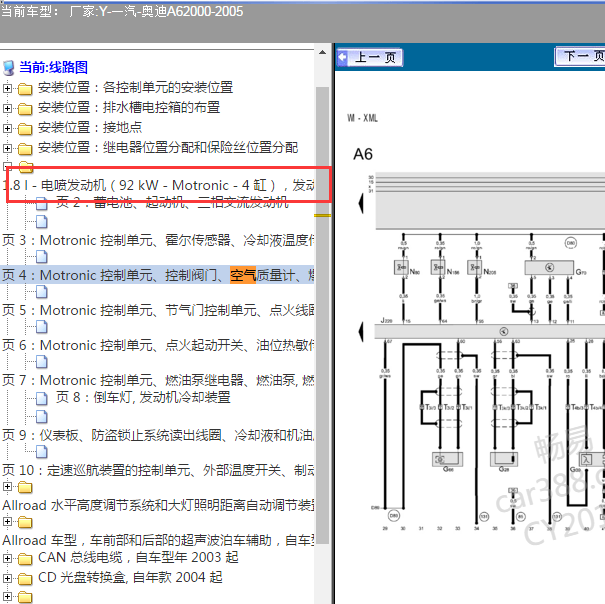Viewport: 605px width, 604px height.
Task: Click folder icon for 各控制单元的安装位置
Action: point(25,89)
